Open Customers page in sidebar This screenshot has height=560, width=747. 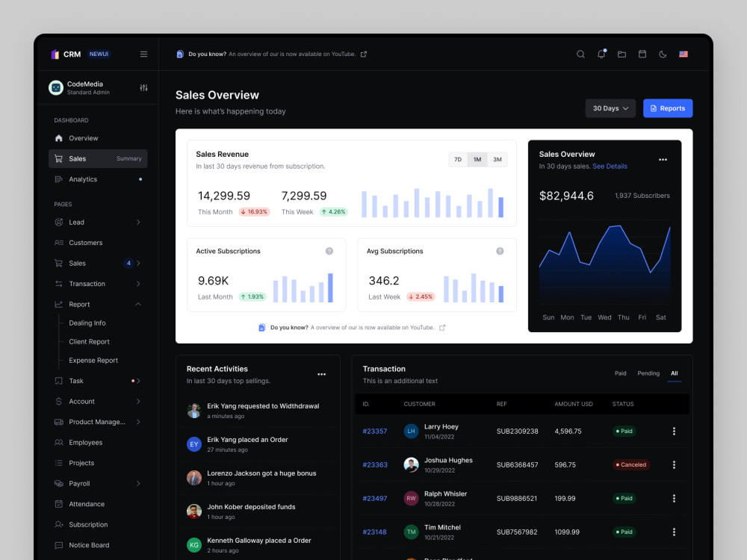[x=98, y=243]
